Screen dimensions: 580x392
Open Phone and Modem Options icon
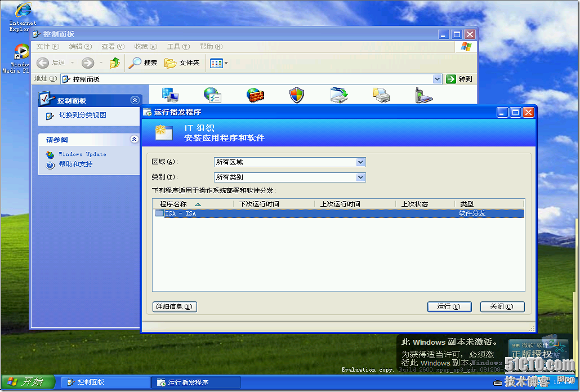[423, 95]
